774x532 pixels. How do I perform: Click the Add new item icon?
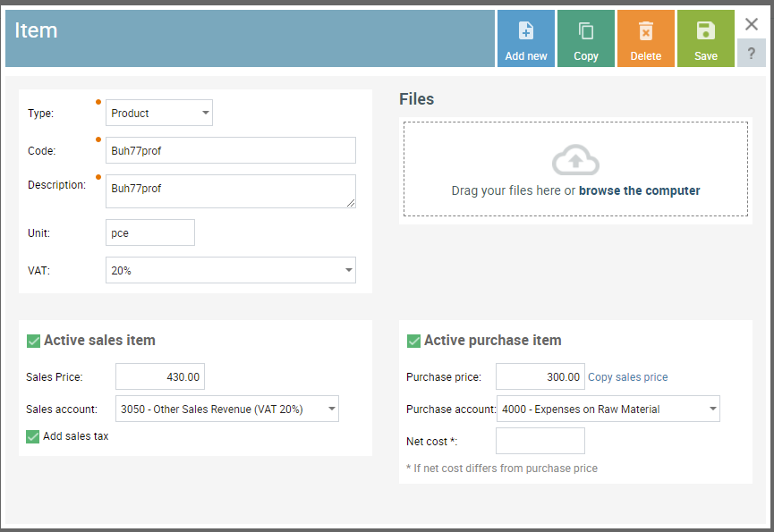tap(526, 32)
